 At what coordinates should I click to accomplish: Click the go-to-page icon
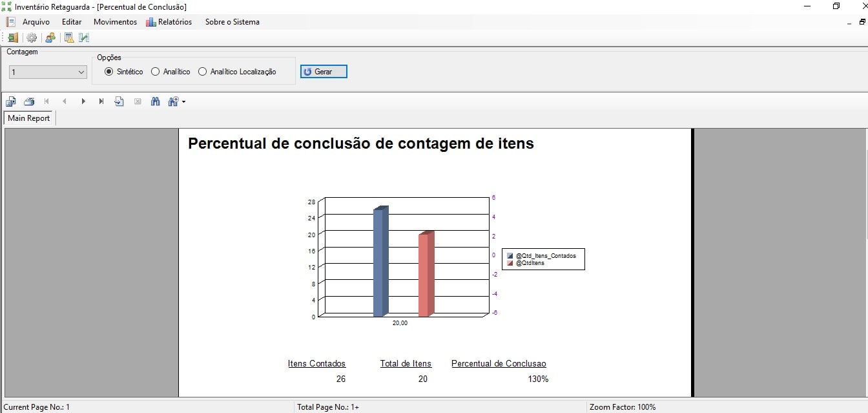tap(119, 101)
